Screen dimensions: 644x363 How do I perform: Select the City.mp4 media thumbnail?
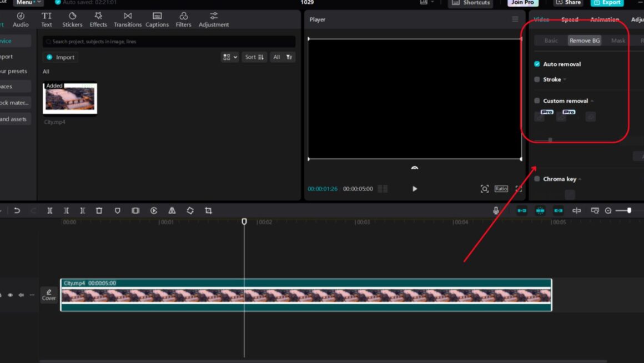pos(70,99)
